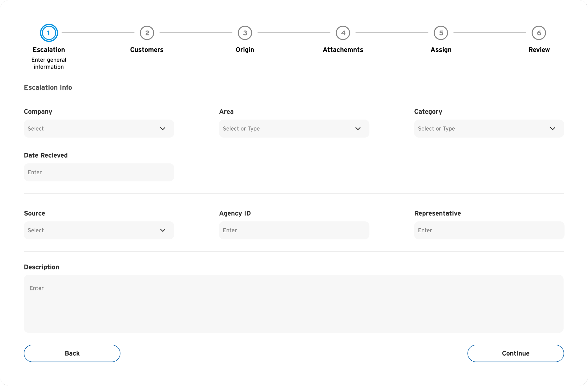Image resolution: width=588 pixels, height=386 pixels.
Task: Focus the Date Recieved input field
Action: pyautogui.click(x=99, y=172)
